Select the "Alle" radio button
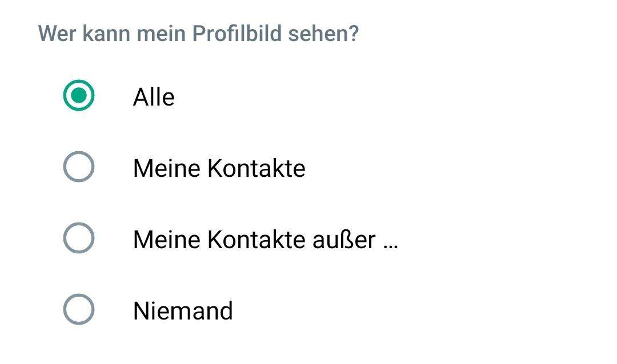Image resolution: width=617 pixels, height=364 pixels. 78,96
